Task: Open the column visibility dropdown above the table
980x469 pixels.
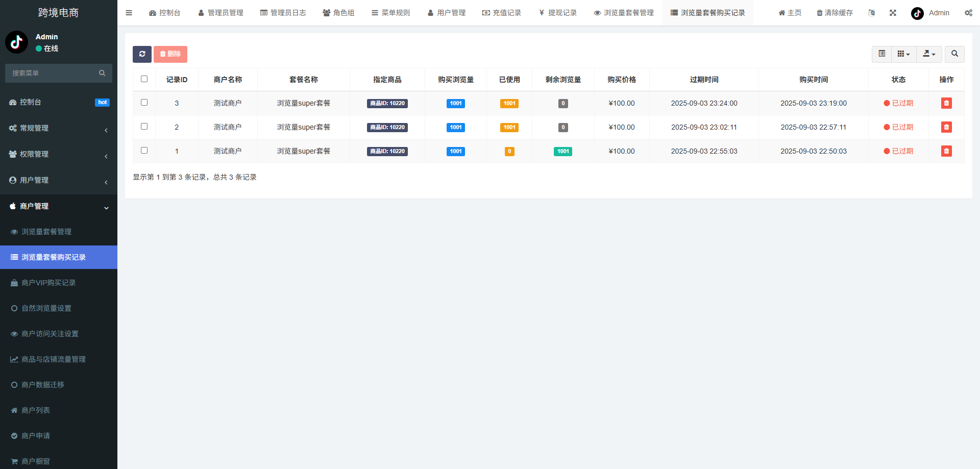Action: tap(903, 54)
